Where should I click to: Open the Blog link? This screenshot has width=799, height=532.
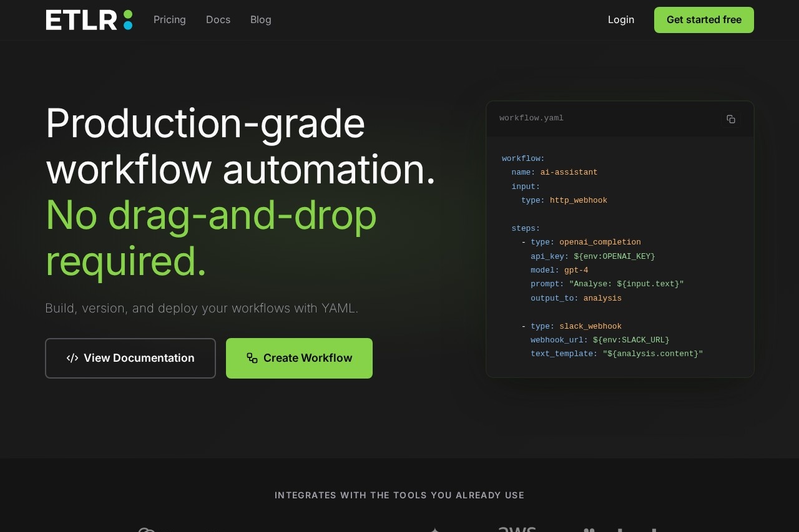pyautogui.click(x=261, y=19)
